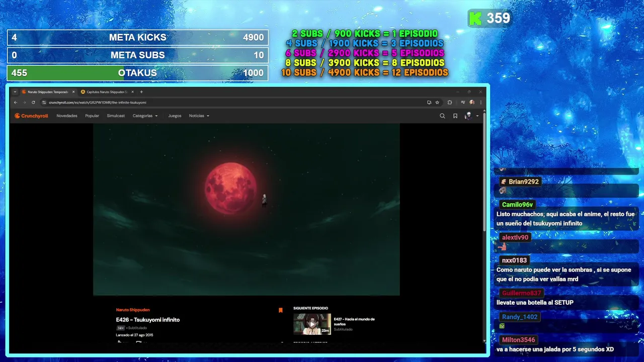Image resolution: width=644 pixels, height=362 pixels.
Task: Bookmark page with the star icon
Action: click(x=437, y=102)
